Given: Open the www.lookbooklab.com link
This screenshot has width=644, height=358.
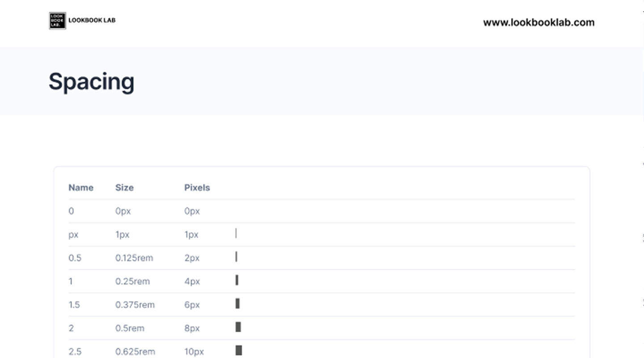Looking at the screenshot, I should (539, 22).
